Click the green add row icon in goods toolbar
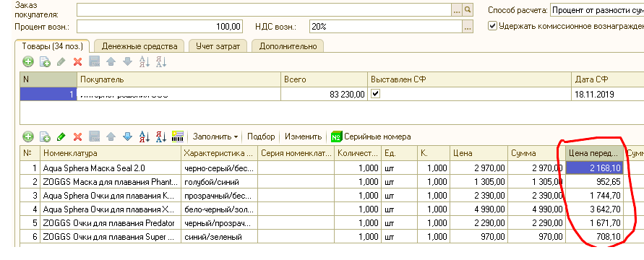The image size is (644, 260). click(x=28, y=136)
